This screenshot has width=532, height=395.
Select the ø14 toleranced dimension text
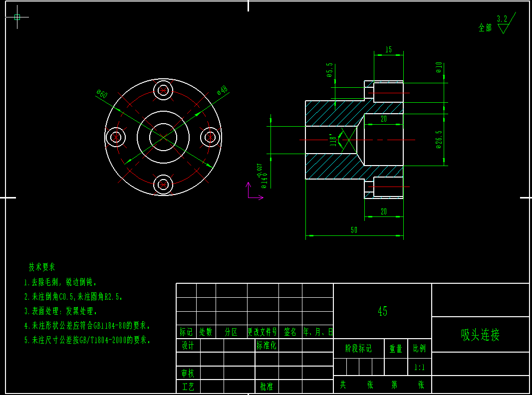point(263,177)
